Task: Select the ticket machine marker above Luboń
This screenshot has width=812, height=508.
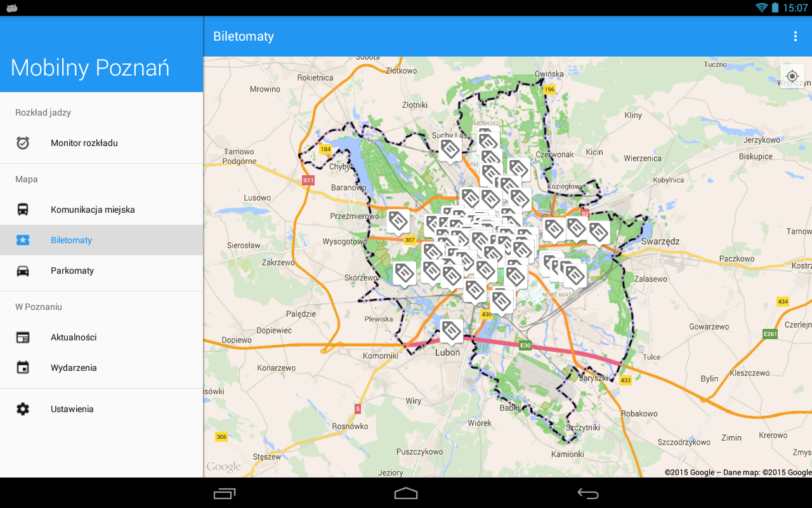Action: pos(451,331)
